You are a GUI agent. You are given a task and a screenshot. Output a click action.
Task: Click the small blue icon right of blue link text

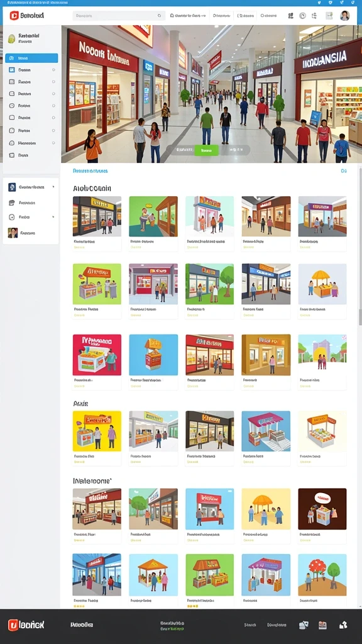[344, 171]
